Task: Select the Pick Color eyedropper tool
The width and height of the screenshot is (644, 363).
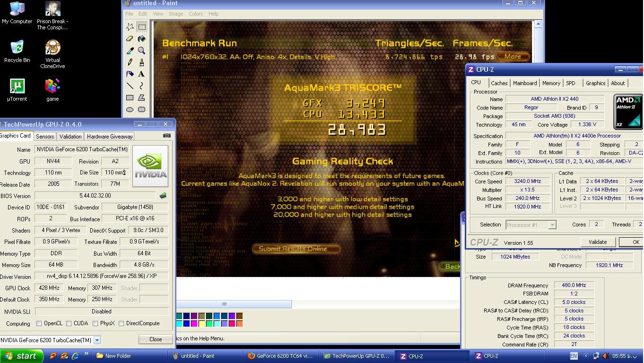Action: (x=130, y=51)
